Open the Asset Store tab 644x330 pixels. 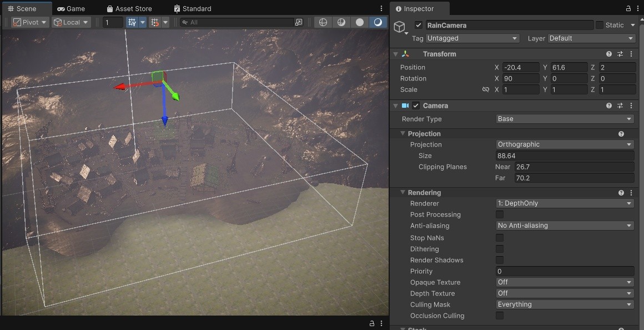pos(129,9)
